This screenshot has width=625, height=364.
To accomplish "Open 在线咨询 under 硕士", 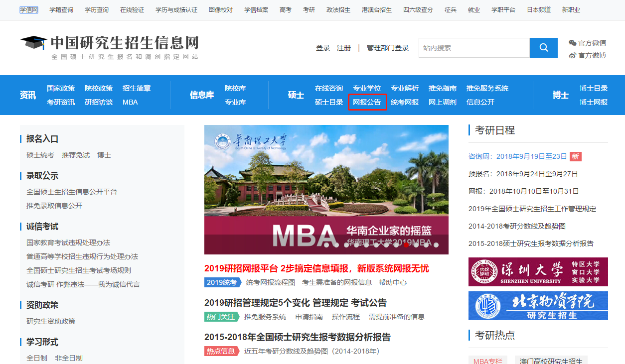I will coord(329,88).
